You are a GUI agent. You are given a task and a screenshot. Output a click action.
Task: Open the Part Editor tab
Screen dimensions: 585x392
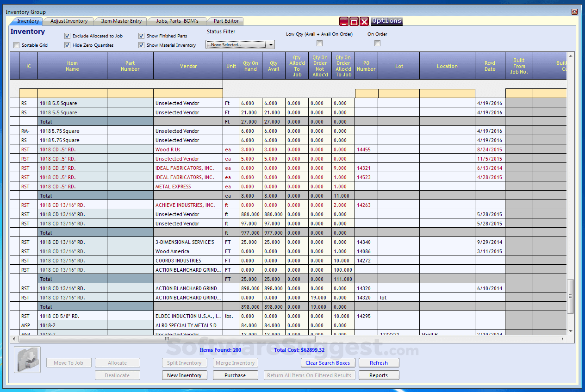[225, 21]
